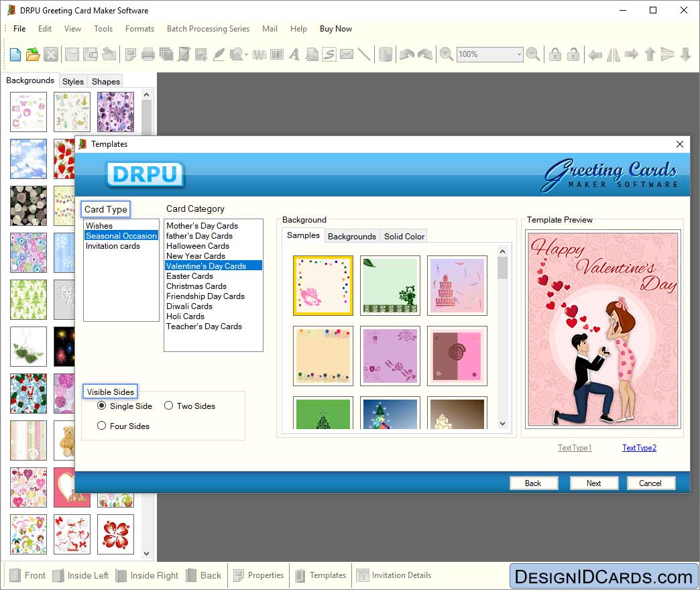Image resolution: width=700 pixels, height=590 pixels.
Task: Click the TextType2 link
Action: (x=639, y=448)
